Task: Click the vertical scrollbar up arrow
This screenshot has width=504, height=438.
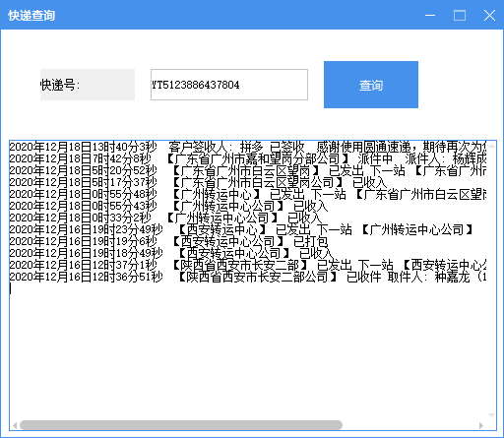Action: click(491, 146)
